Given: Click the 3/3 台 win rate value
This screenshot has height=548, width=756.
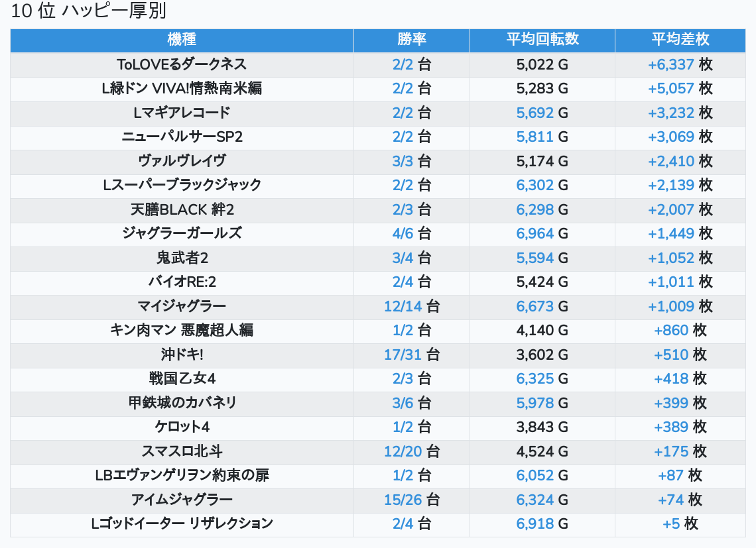Looking at the screenshot, I should click(412, 161).
